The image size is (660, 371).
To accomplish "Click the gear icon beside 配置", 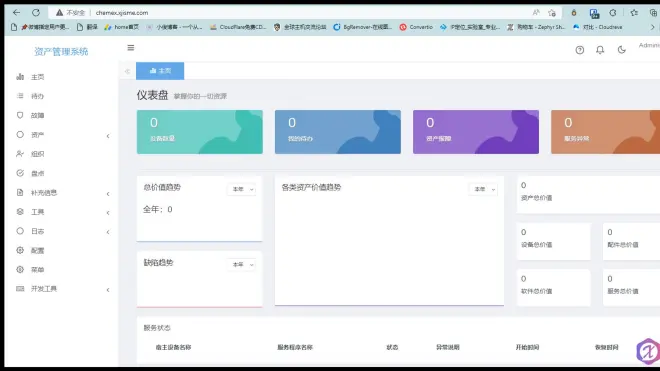I will tap(20, 250).
